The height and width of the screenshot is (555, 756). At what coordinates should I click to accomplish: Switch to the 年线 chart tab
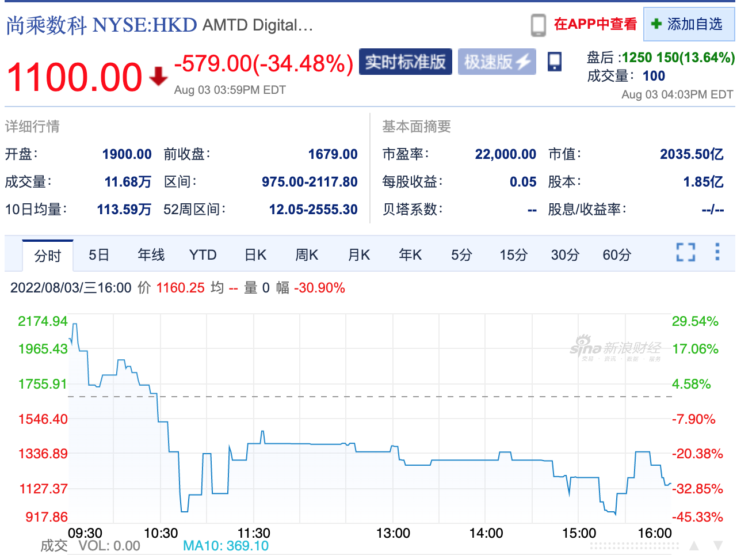(x=151, y=255)
